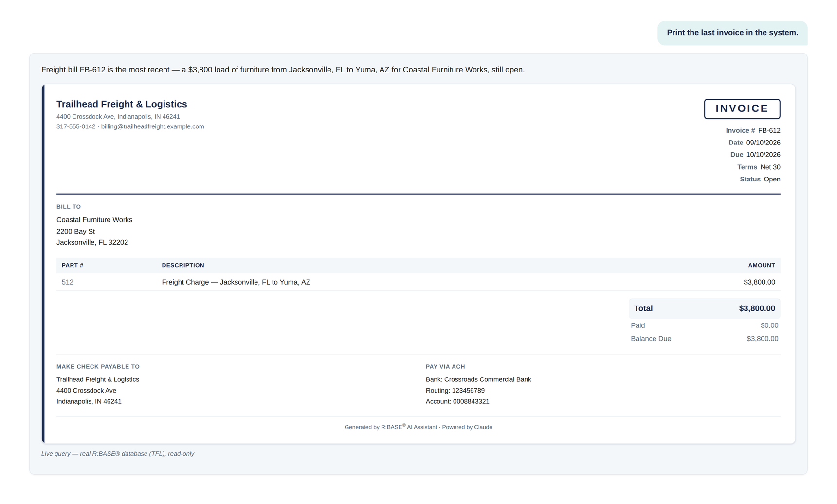
Task: Click the Balance Due $3,800.00 amount
Action: coord(763,339)
